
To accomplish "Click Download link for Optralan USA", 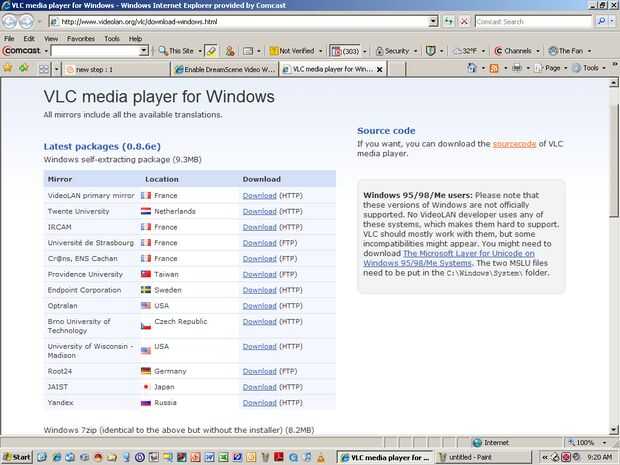I will click(x=259, y=306).
